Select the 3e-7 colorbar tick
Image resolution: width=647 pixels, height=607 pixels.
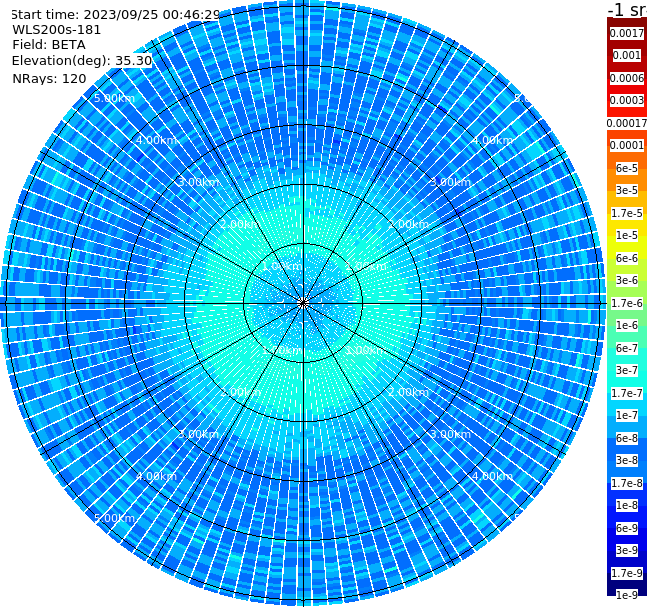(x=627, y=370)
